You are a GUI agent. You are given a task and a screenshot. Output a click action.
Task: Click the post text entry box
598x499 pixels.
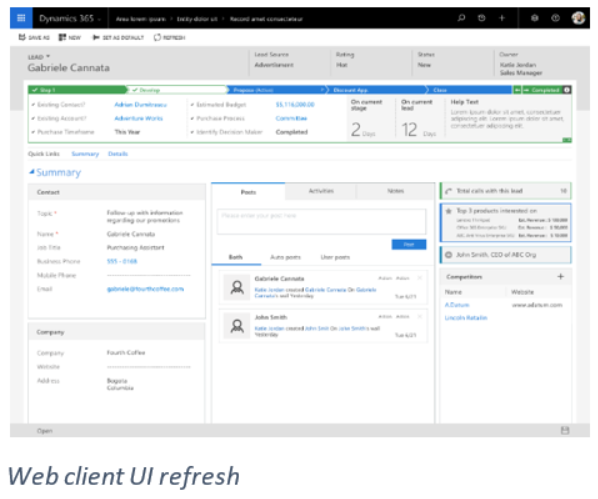(322, 221)
